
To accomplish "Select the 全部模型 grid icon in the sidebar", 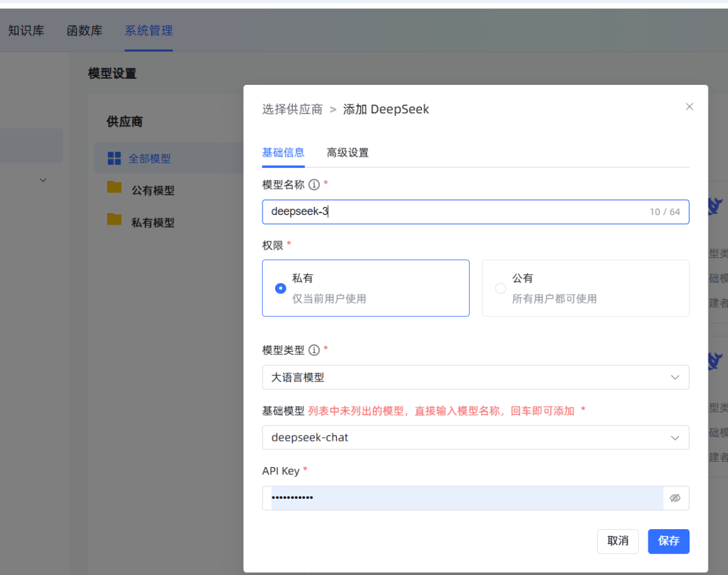I will pos(113,157).
